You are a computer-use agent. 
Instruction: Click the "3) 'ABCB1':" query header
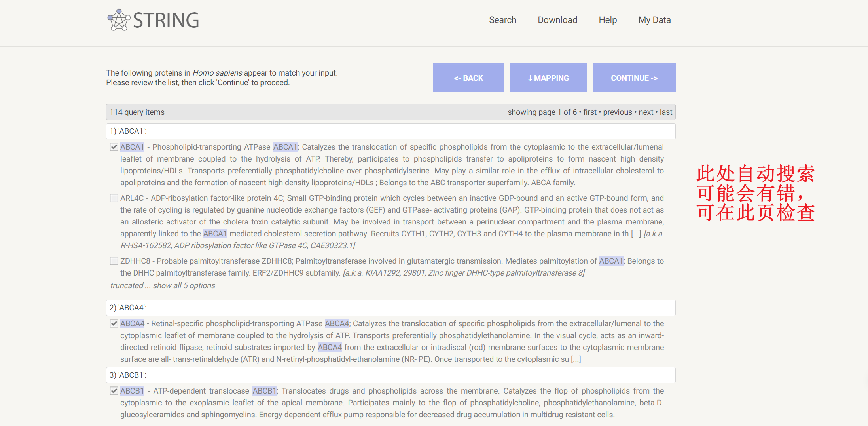coord(390,375)
